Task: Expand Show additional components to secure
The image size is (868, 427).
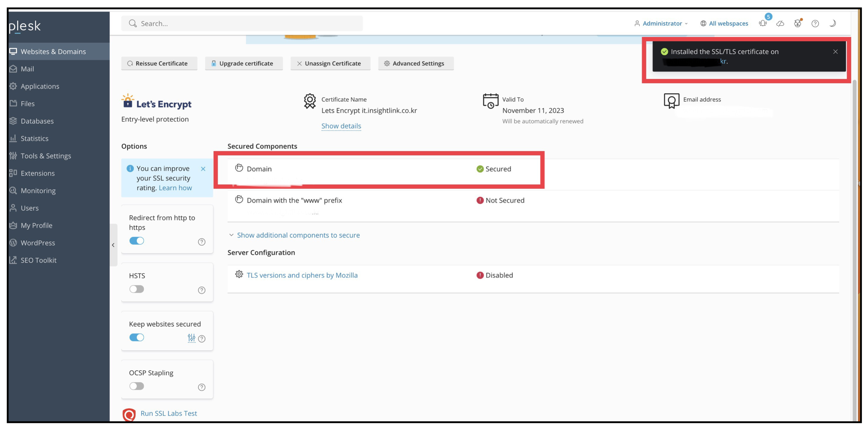Action: 298,235
